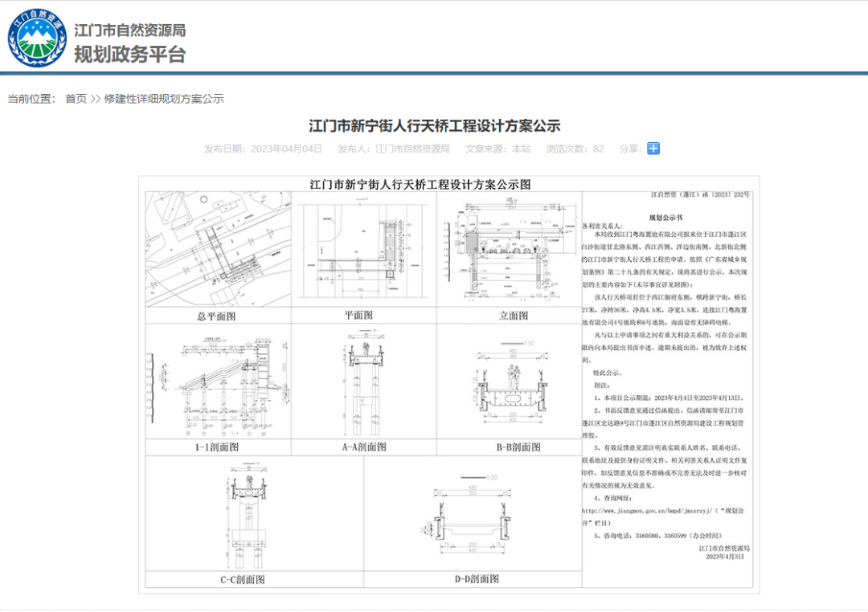The height and width of the screenshot is (612, 868).
Task: Open the A-A剖面图 section drawing
Action: pyautogui.click(x=364, y=381)
